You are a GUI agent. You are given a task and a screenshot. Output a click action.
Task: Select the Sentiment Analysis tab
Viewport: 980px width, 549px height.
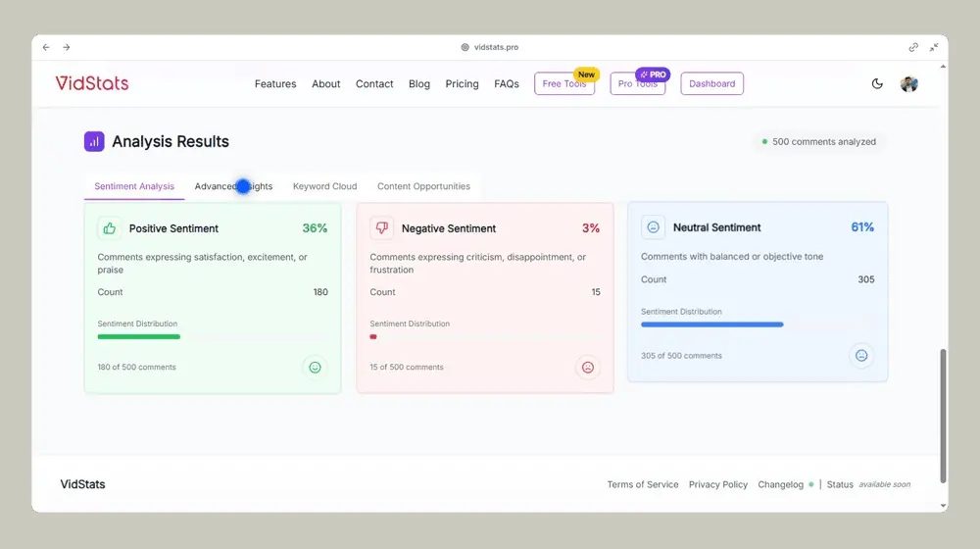coord(134,186)
